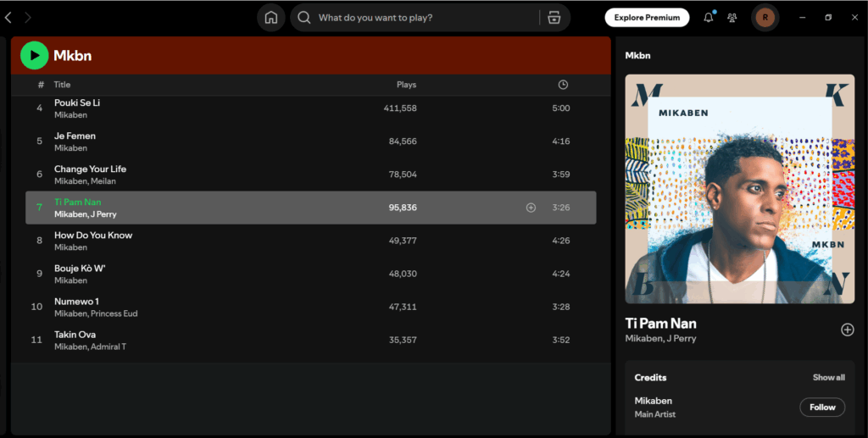Viewport: 868px width, 438px height.
Task: Open Home via the house icon
Action: tap(271, 18)
